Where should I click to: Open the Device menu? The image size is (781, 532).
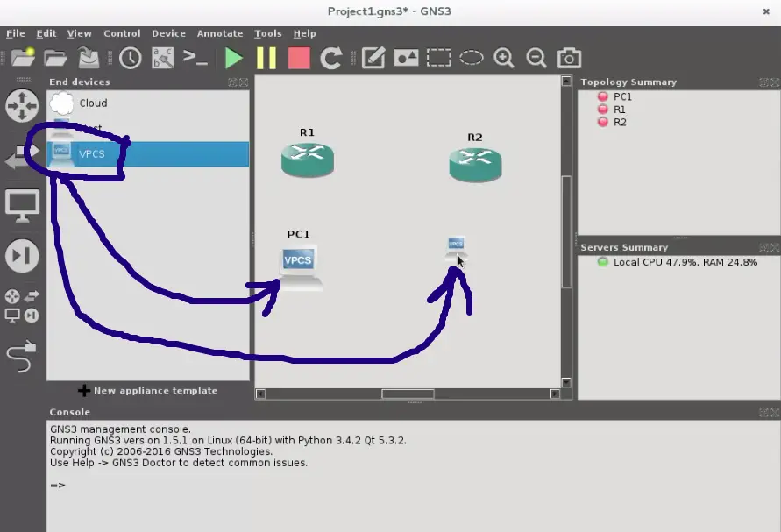(x=169, y=33)
